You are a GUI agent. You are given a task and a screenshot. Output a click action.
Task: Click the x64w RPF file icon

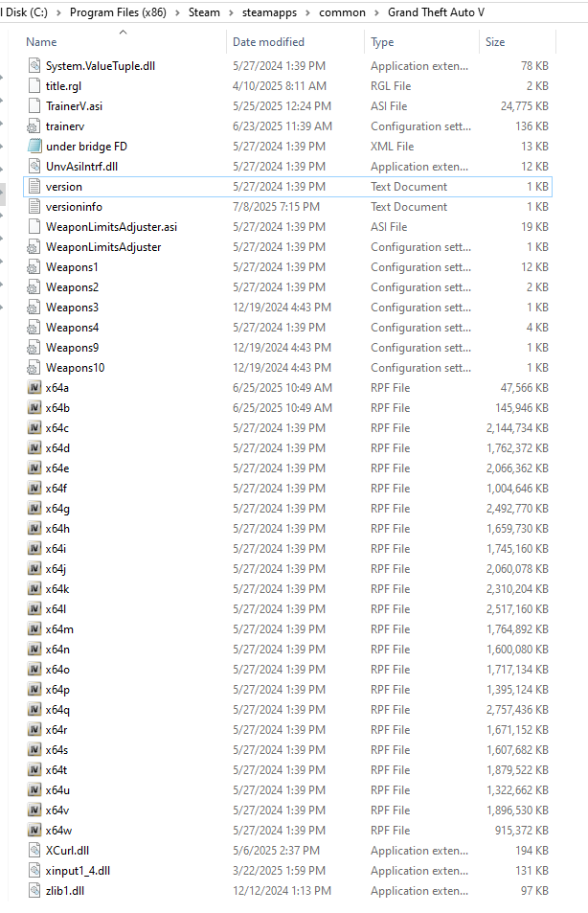click(34, 831)
